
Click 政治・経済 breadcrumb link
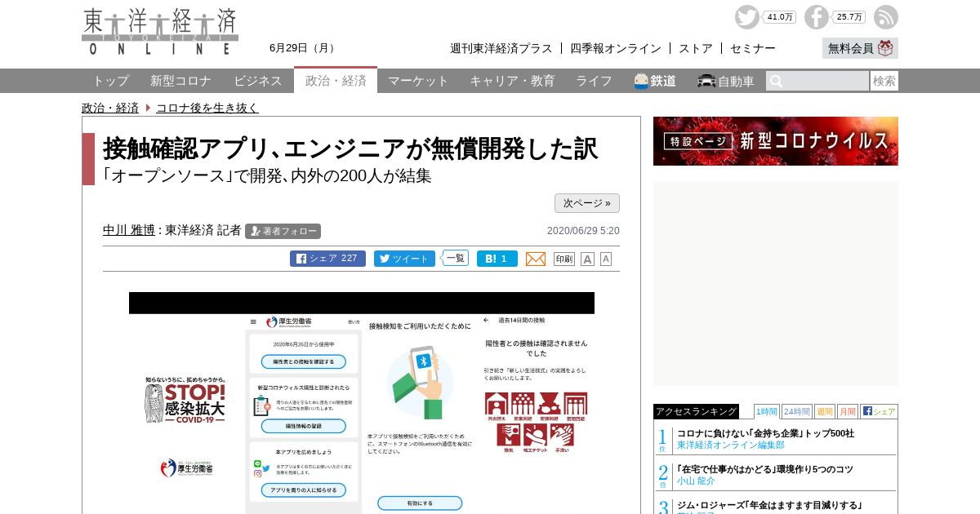[x=110, y=108]
